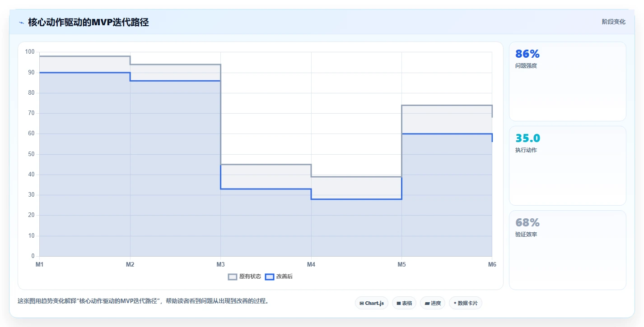Click the M4 axis label

311,264
